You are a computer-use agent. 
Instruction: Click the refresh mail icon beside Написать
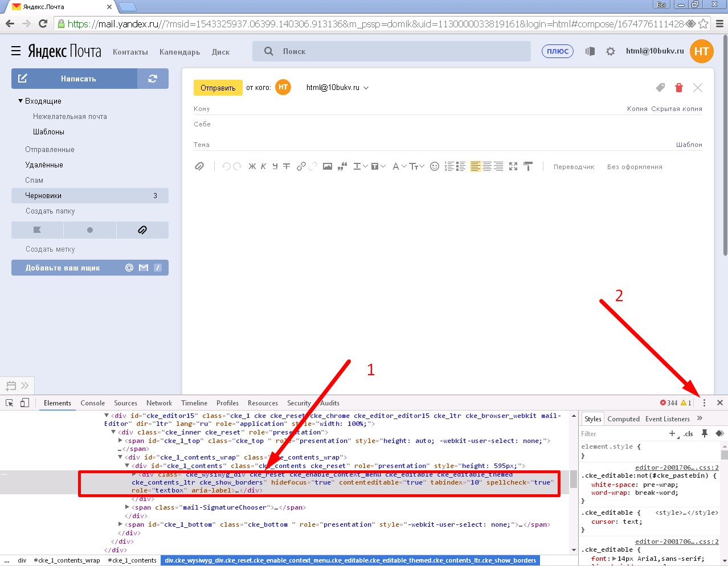pos(153,79)
